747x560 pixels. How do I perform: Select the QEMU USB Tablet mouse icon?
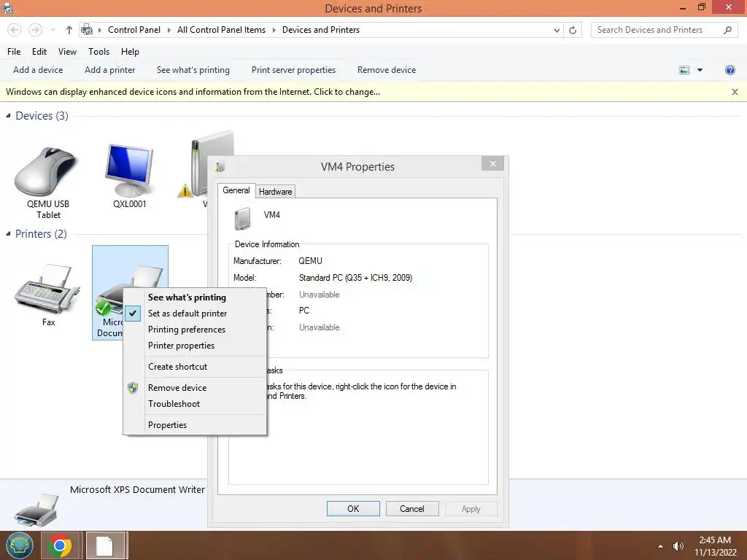click(46, 172)
